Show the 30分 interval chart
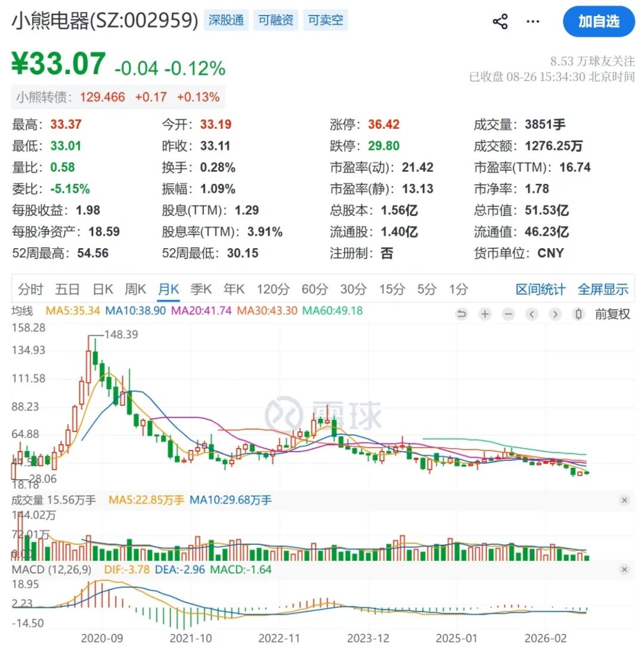 click(x=354, y=289)
